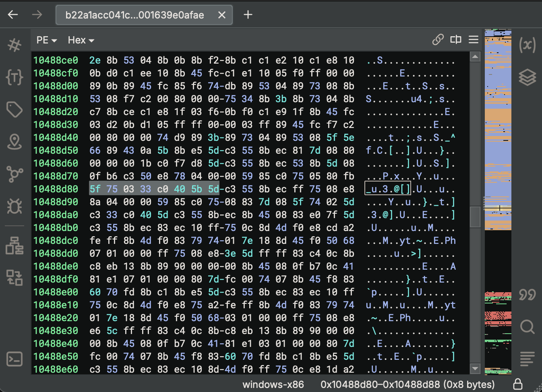Image resolution: width=542 pixels, height=392 pixels.
Task: Open the PE view dropdown
Action: coord(46,40)
